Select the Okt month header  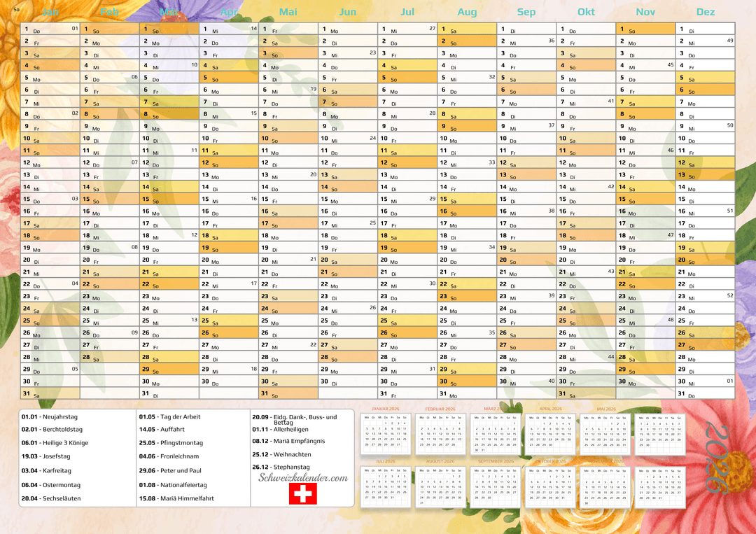[x=586, y=12]
